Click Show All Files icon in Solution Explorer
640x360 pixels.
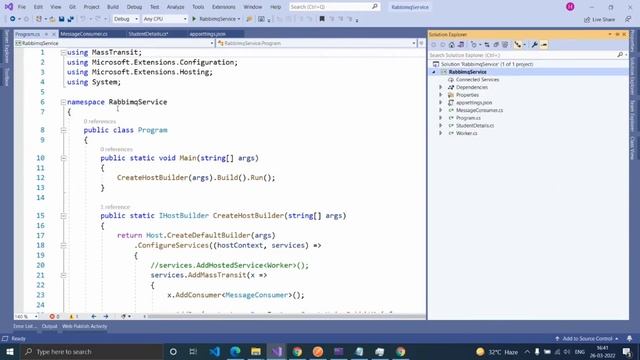coord(505,45)
